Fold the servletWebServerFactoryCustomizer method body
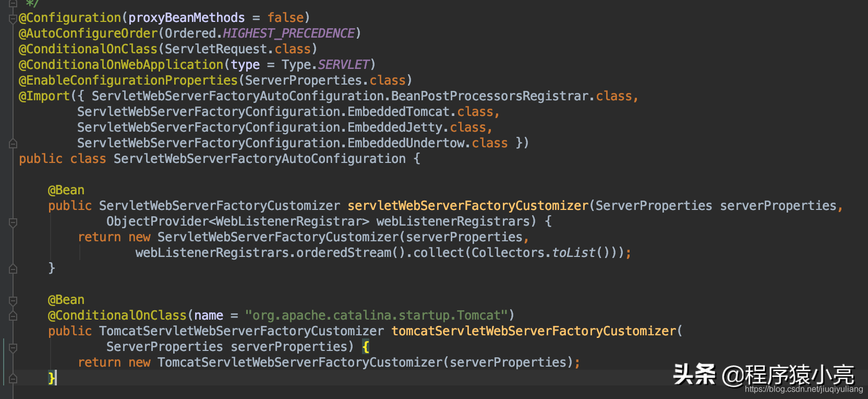The width and height of the screenshot is (868, 399). (13, 222)
